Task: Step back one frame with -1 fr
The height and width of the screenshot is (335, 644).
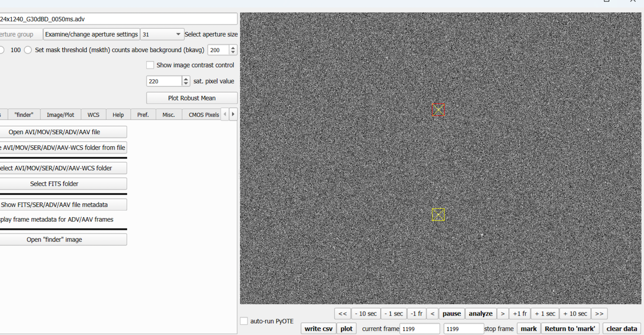Action: (x=416, y=314)
